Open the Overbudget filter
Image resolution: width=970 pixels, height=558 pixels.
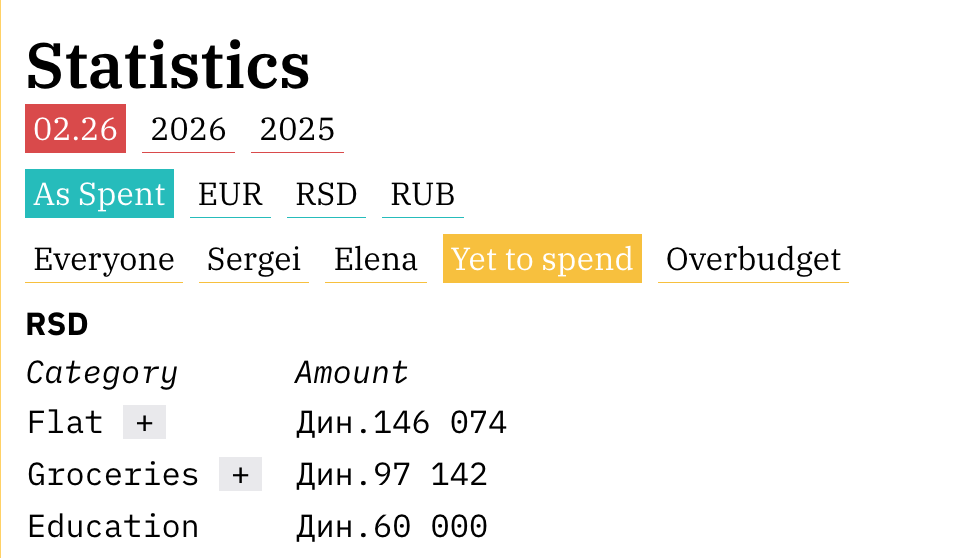753,259
